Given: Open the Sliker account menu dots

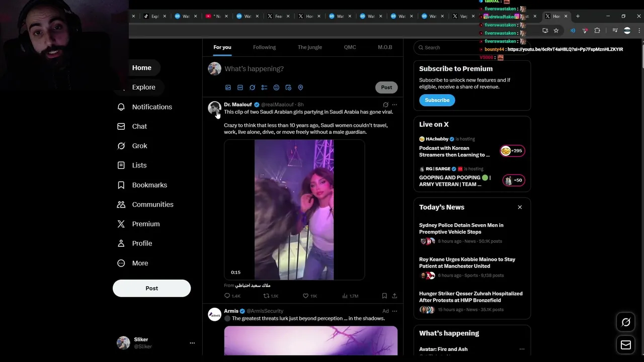Looking at the screenshot, I should (x=192, y=343).
